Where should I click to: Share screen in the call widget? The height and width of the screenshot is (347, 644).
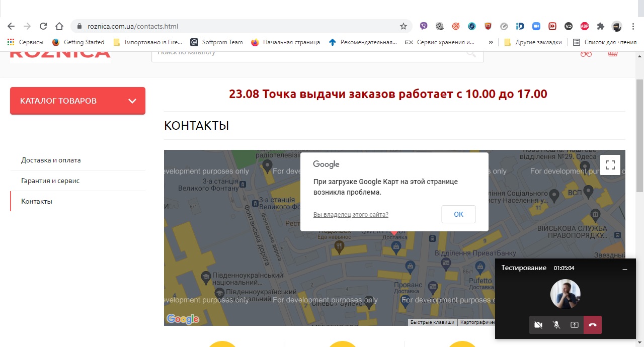click(575, 325)
